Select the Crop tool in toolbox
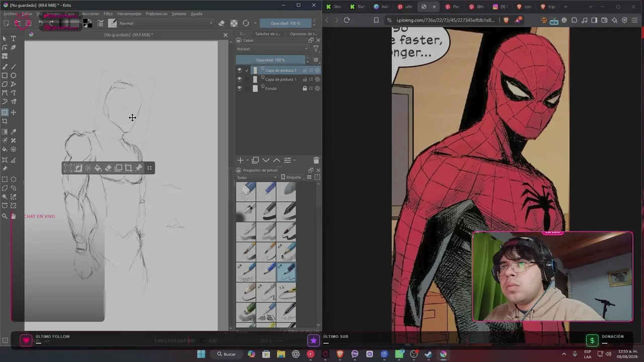Image resolution: width=644 pixels, height=362 pixels. (5, 121)
